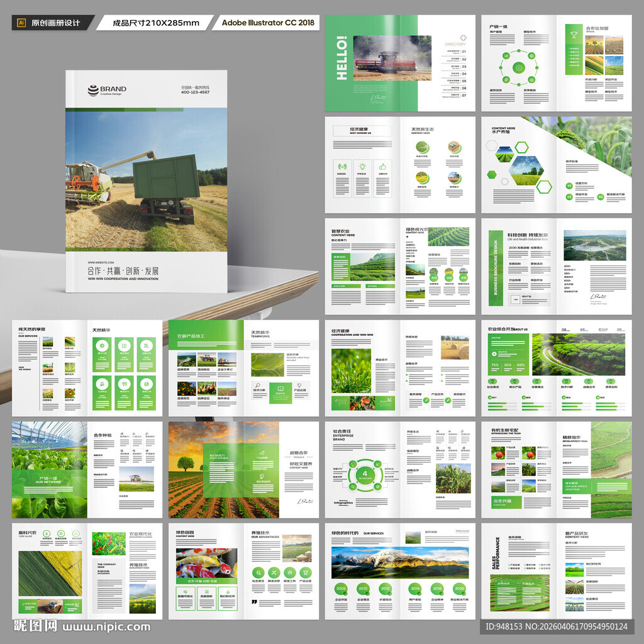
Task: Click the vertical "BUSINESS BROCHURE DESIGN" green bar
Action: point(496,268)
